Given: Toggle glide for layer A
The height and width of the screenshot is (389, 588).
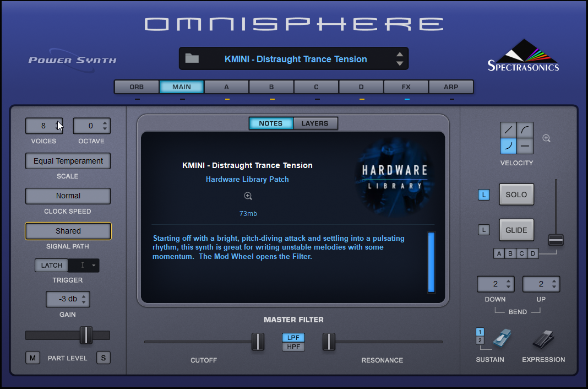Looking at the screenshot, I should 499,253.
